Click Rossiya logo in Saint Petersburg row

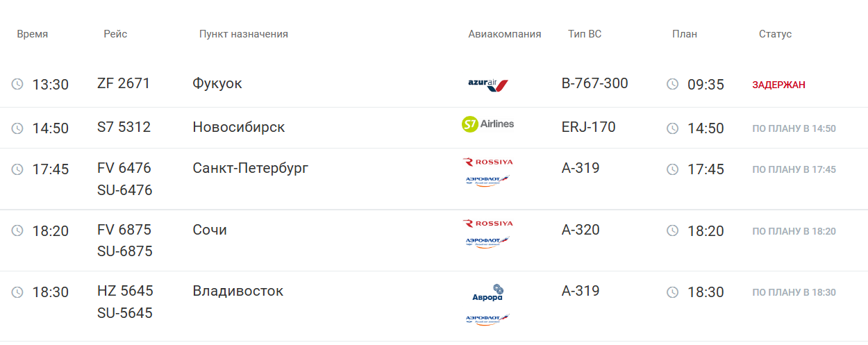pos(487,162)
